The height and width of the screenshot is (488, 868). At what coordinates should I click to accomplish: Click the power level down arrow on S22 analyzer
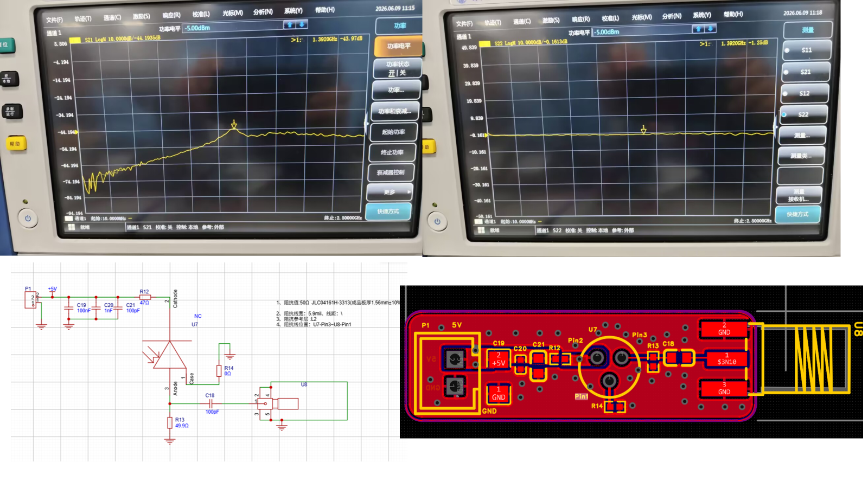[711, 29]
